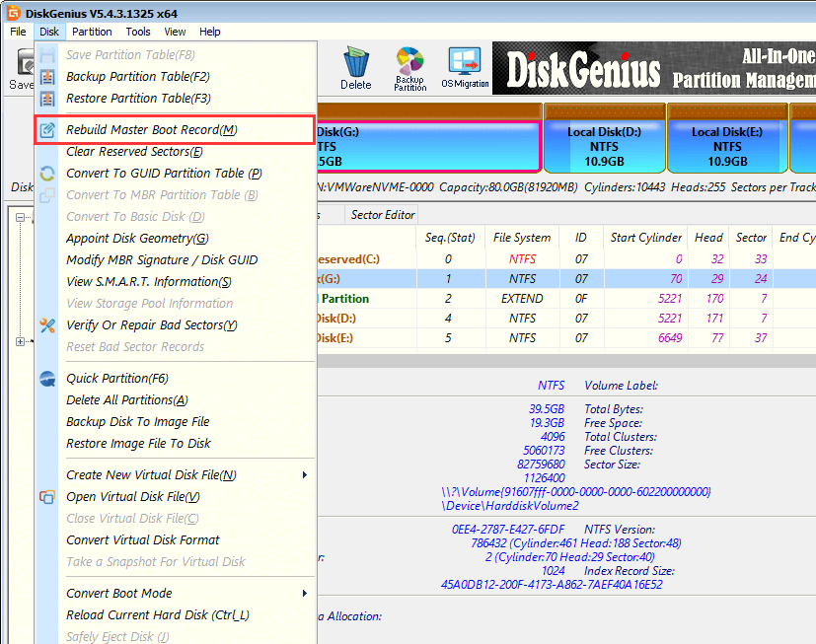Viewport: 816px width, 644px height.
Task: Click the Rebuild Master Boot Record icon
Action: (x=47, y=130)
